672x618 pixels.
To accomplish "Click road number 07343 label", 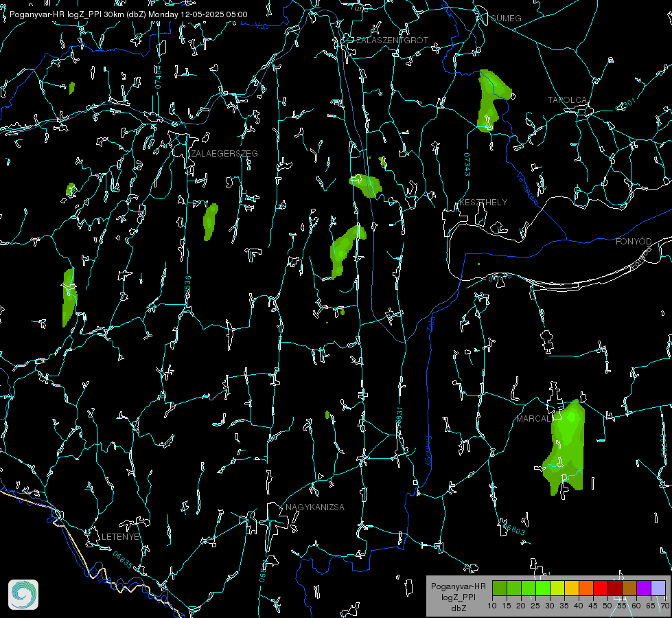I will [467, 164].
